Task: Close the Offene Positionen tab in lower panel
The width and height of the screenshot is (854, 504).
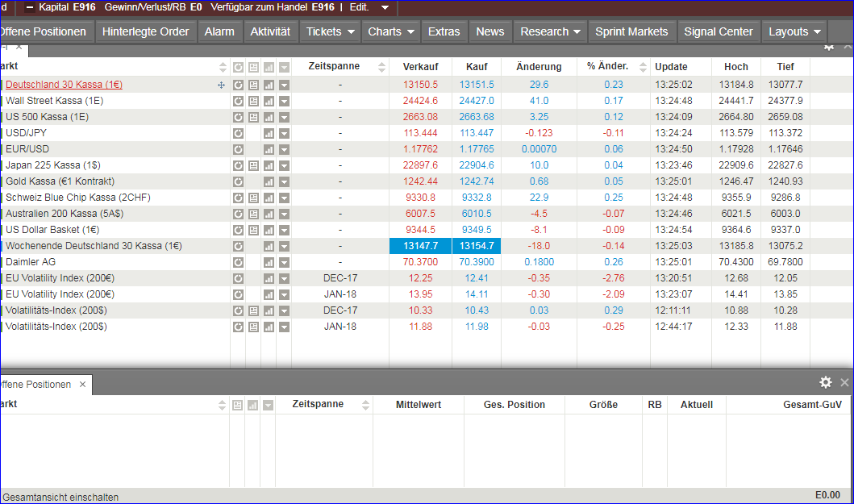Action: 82,384
